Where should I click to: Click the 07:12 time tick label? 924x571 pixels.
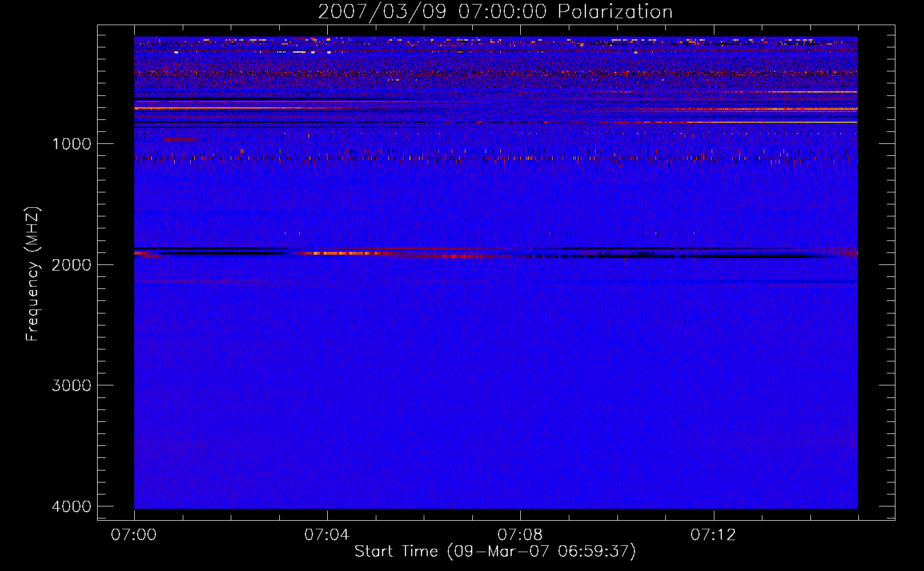713,535
